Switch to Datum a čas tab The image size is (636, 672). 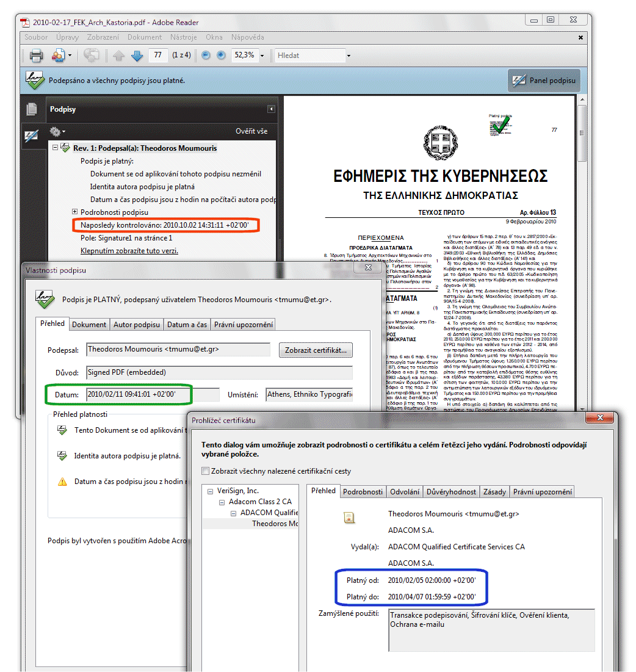click(x=187, y=325)
